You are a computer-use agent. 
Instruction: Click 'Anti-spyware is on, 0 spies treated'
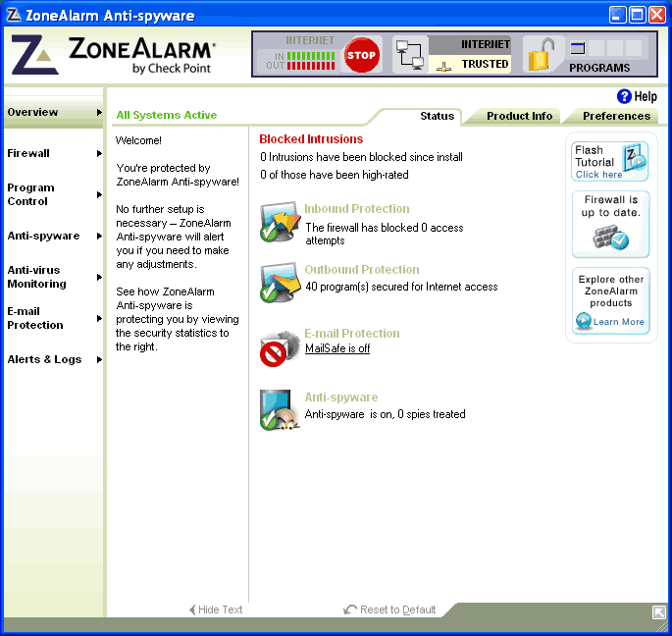[385, 414]
